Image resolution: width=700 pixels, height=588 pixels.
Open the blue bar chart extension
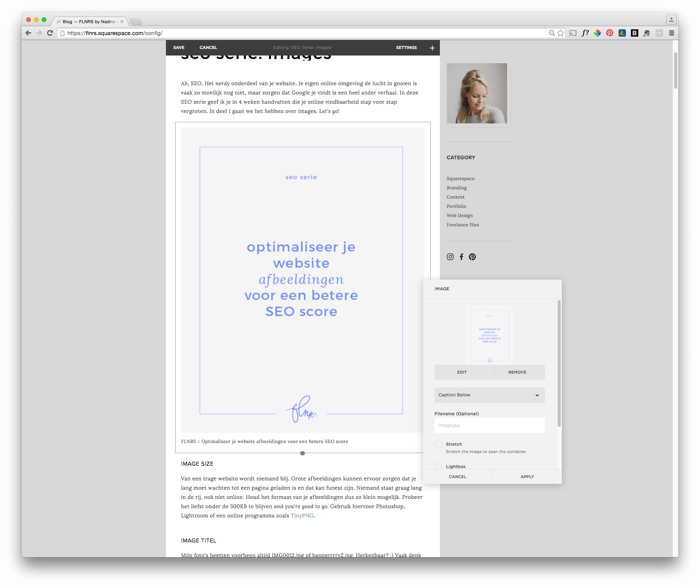[x=622, y=33]
